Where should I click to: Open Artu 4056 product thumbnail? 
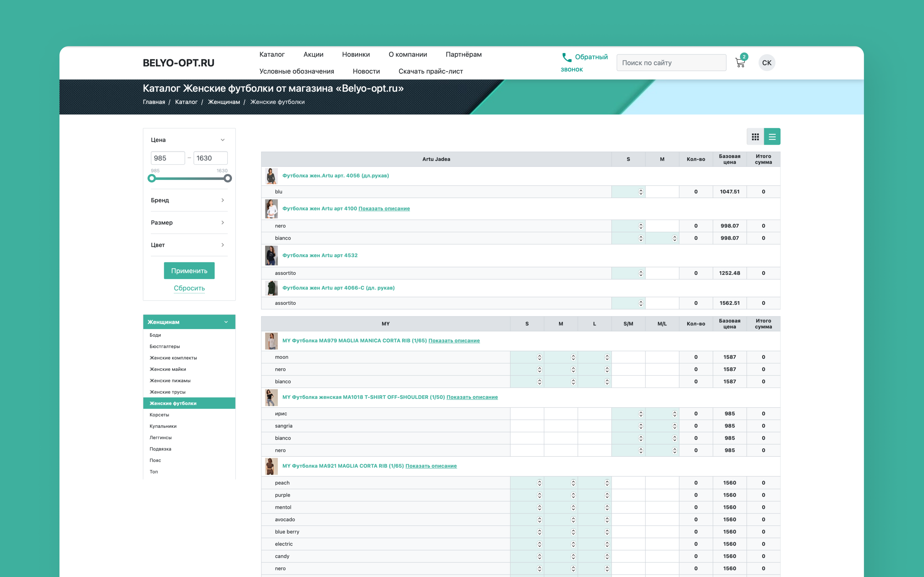coord(271,176)
